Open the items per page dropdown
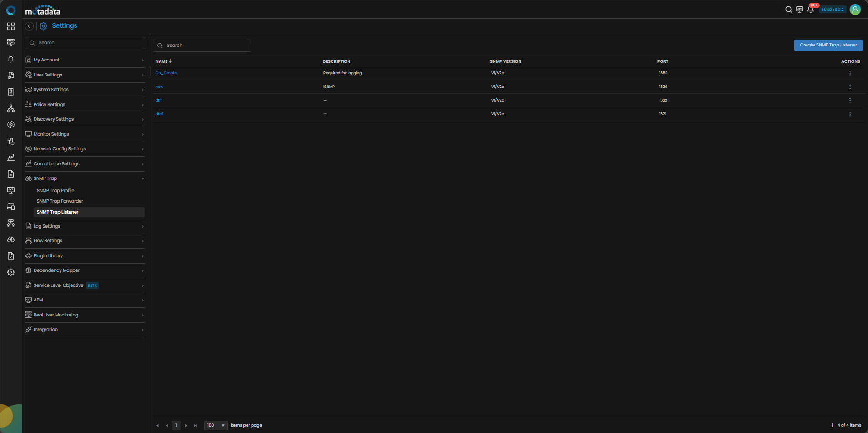 216,425
